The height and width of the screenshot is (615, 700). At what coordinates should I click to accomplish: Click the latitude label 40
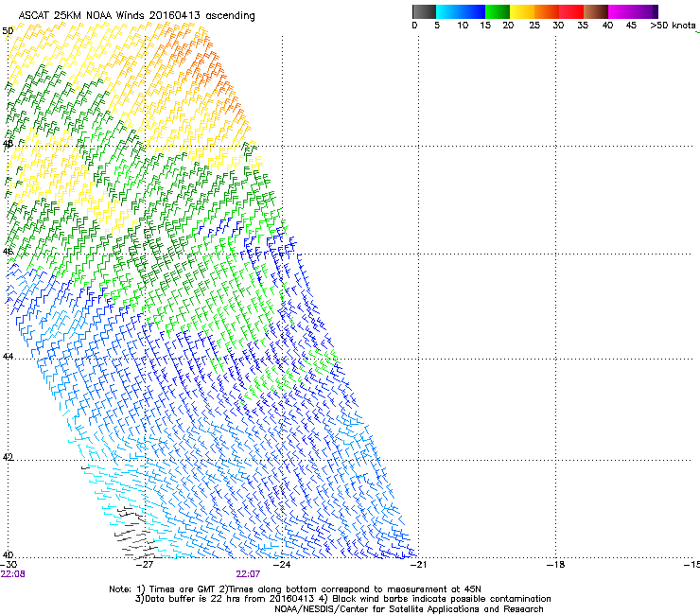[x=8, y=555]
